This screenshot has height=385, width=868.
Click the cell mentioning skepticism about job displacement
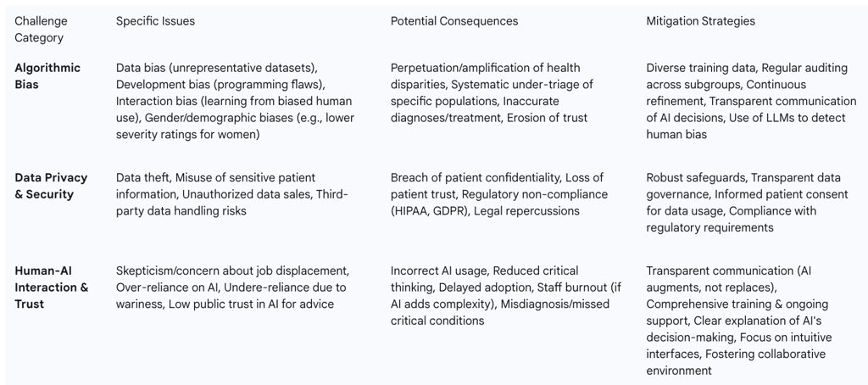click(232, 287)
